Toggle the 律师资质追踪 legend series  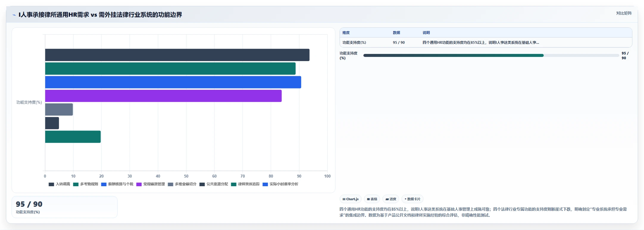(x=245, y=184)
